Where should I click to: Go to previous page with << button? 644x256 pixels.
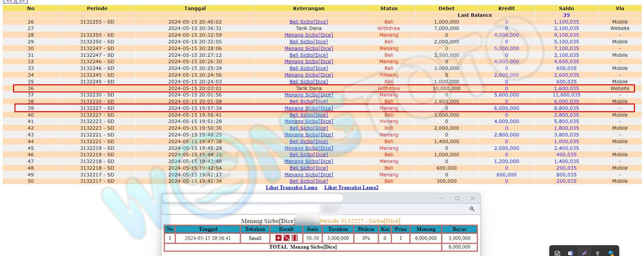9,1
